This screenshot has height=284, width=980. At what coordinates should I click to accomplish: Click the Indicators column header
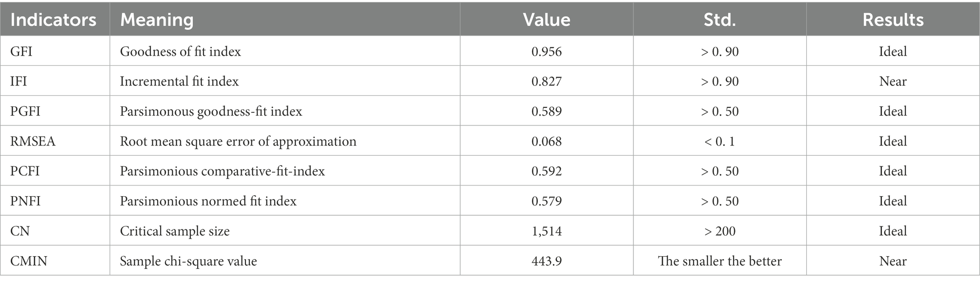tap(53, 20)
